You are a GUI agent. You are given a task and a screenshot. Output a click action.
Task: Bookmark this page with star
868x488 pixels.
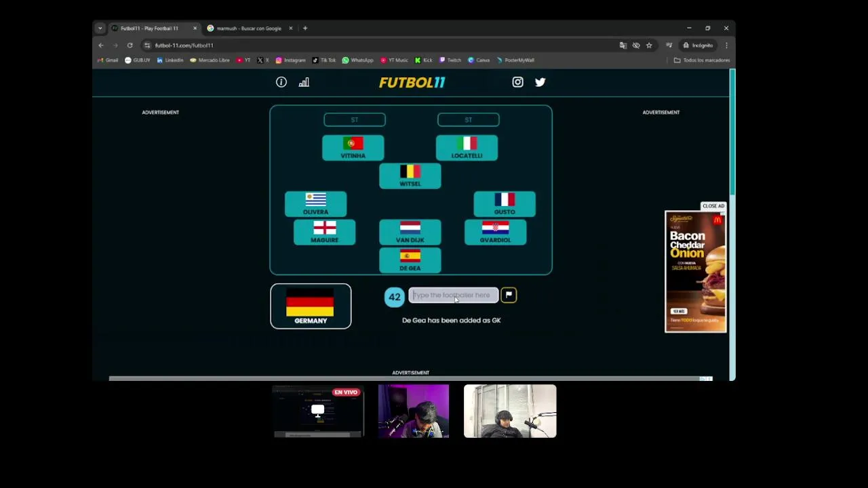pos(649,45)
